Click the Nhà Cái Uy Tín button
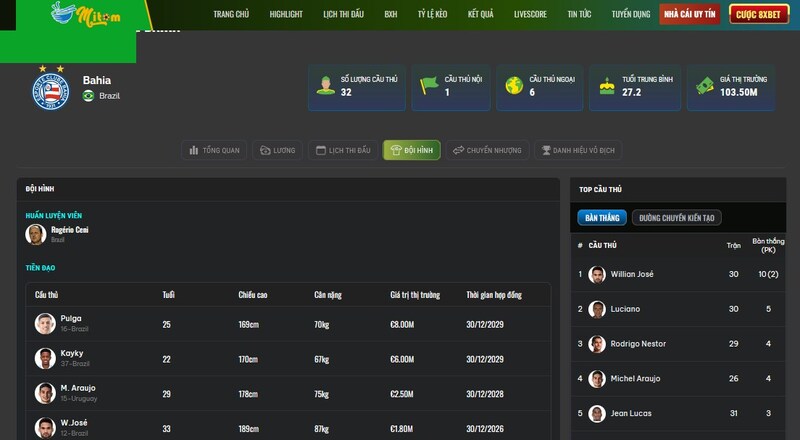Image resolution: width=800 pixels, height=440 pixels. pyautogui.click(x=689, y=14)
